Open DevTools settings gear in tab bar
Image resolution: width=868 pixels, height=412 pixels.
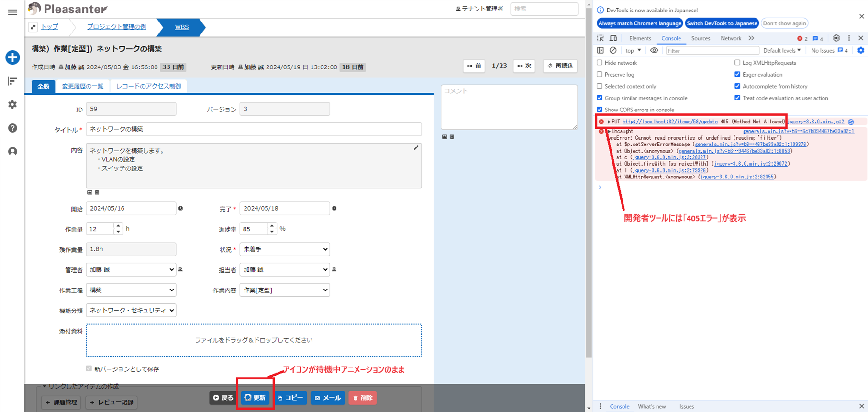point(836,38)
